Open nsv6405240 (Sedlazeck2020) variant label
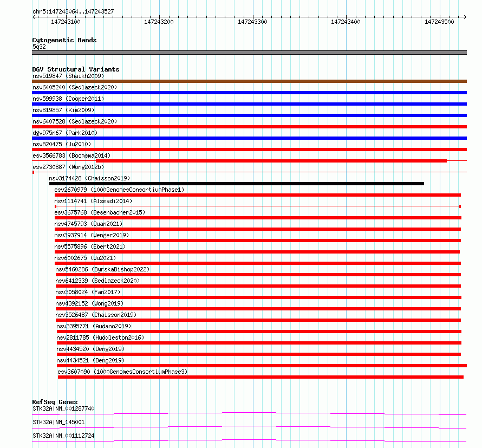Screen dimensions: 482x448 [75, 87]
